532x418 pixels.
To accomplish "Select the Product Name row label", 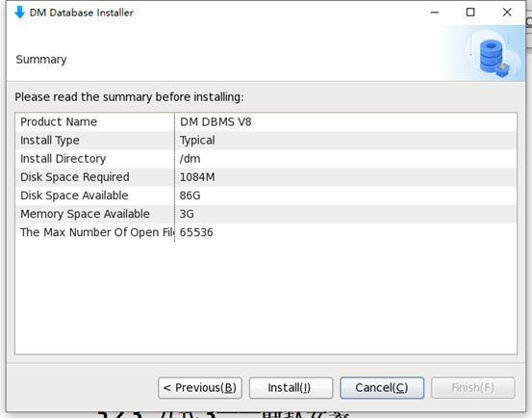I will point(59,121).
